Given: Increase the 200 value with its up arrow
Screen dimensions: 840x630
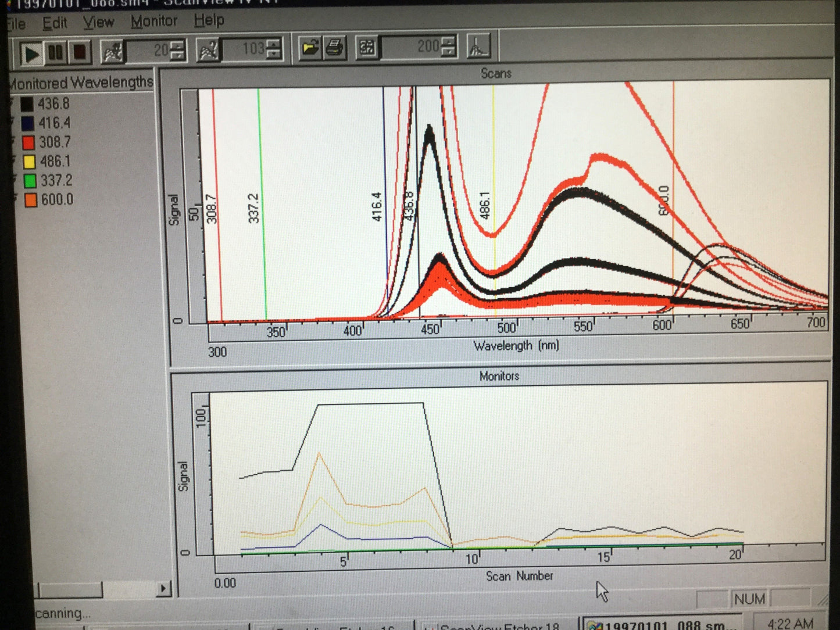Looking at the screenshot, I should pyautogui.click(x=448, y=41).
